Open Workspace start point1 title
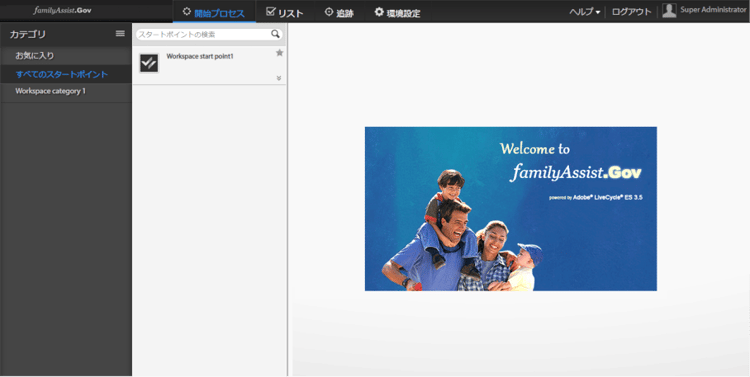 (x=200, y=56)
